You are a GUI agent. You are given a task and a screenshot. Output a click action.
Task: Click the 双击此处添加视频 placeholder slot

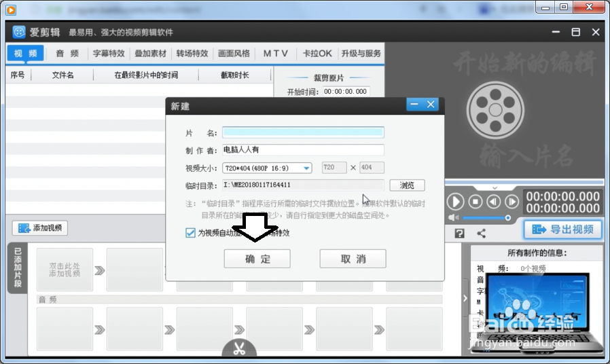65,270
